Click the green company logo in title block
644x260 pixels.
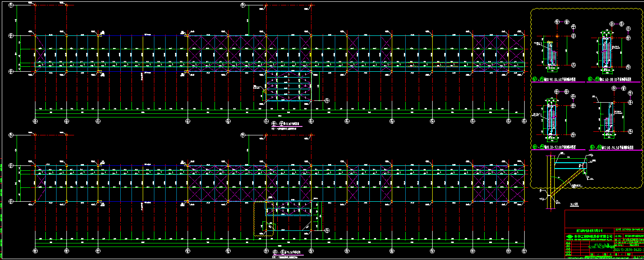pyautogui.click(x=570, y=237)
